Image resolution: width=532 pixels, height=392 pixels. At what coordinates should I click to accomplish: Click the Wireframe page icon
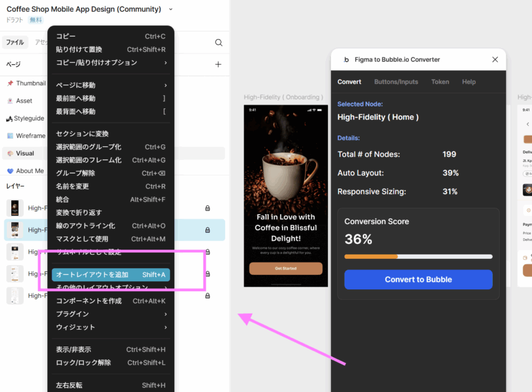click(10, 136)
